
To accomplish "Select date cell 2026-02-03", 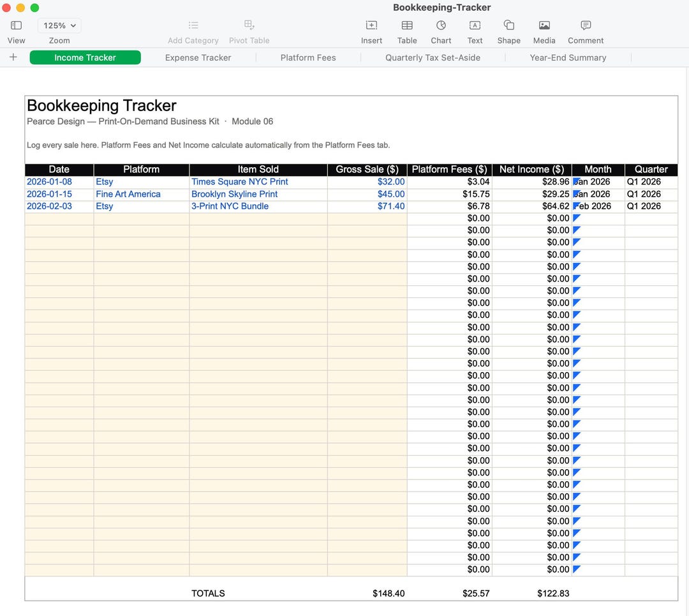I will click(x=59, y=206).
